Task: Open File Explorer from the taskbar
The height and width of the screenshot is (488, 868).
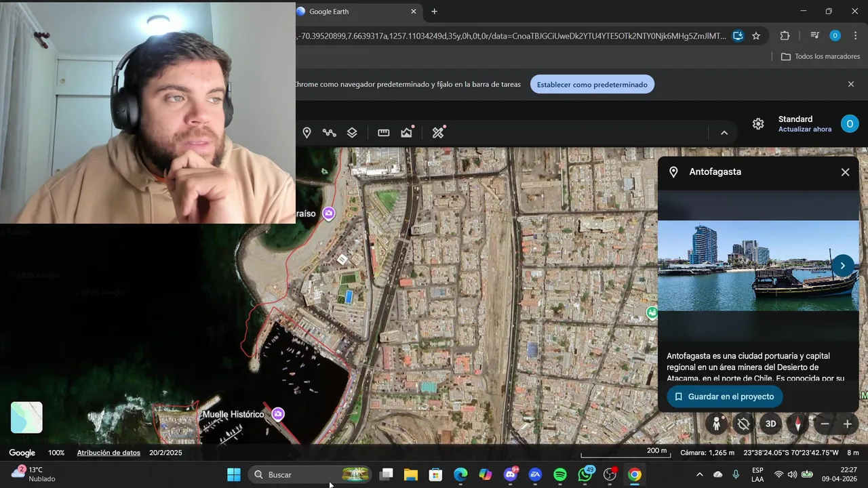Action: pyautogui.click(x=411, y=474)
